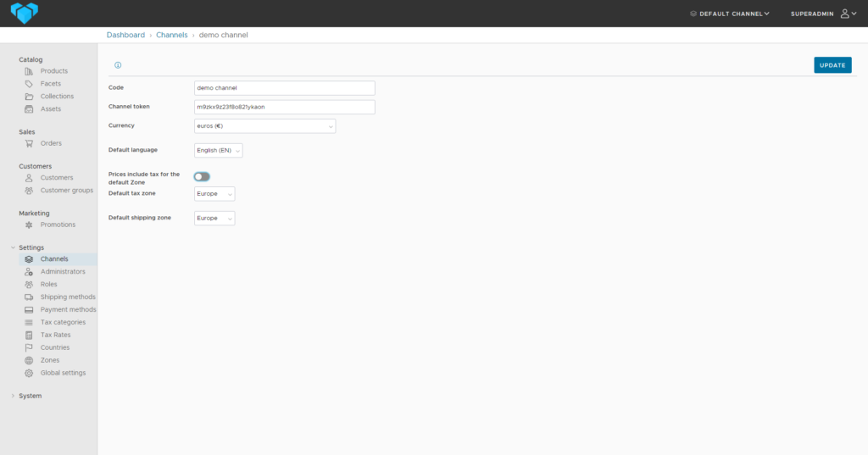Screen dimensions: 868x455
Task: Open the Currency dropdown
Action: click(x=264, y=126)
